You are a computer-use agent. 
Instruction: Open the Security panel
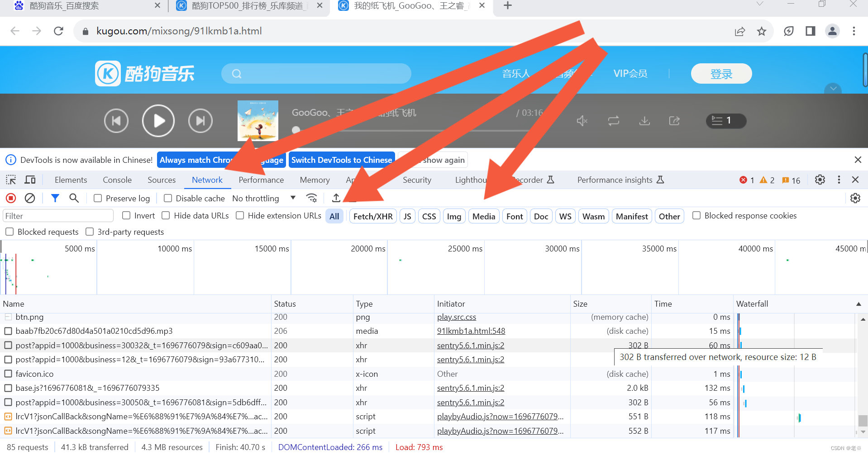(417, 180)
